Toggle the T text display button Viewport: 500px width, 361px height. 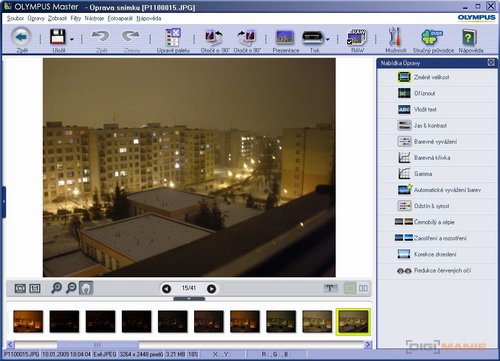pos(330,288)
